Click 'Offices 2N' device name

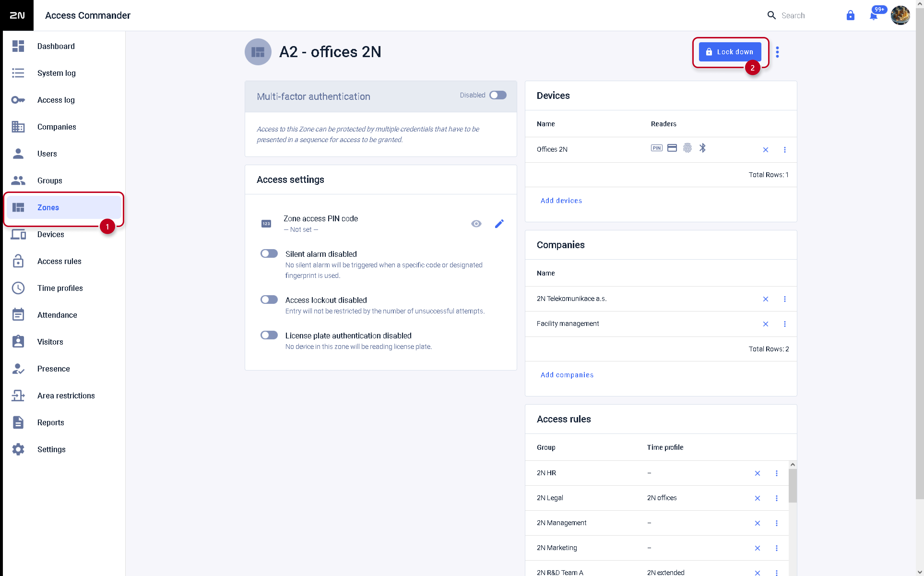click(552, 149)
